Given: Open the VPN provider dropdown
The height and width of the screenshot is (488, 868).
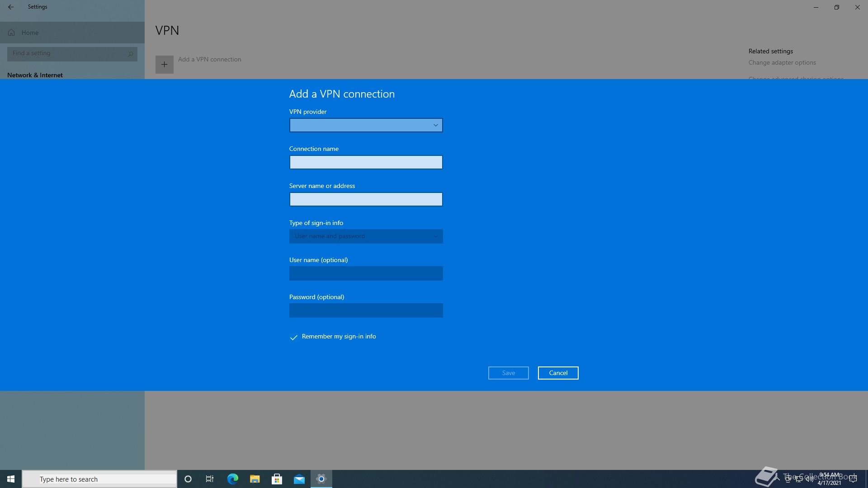Looking at the screenshot, I should coord(366,125).
